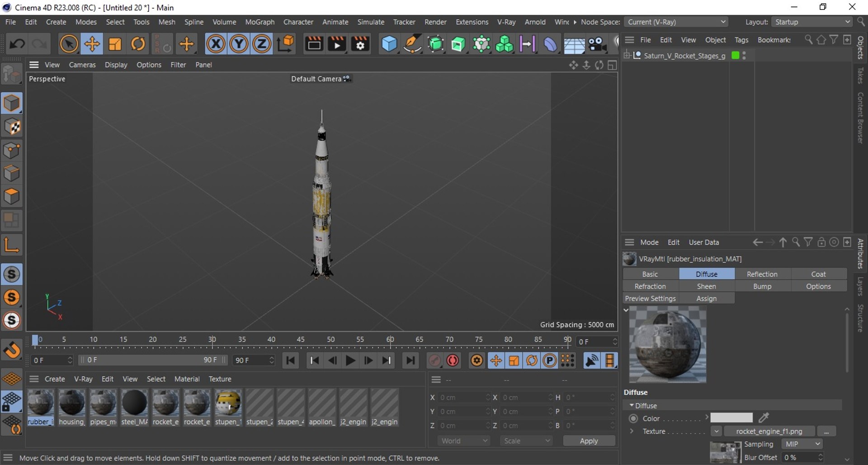Open the Timeline filmstrip icon
The width and height of the screenshot is (868, 465).
point(609,361)
